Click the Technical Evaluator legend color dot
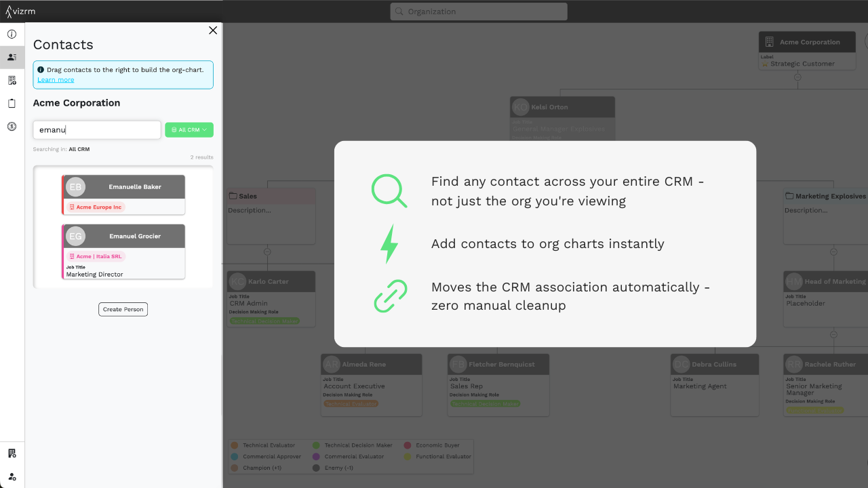Viewport: 868px width, 488px height. tap(235, 445)
